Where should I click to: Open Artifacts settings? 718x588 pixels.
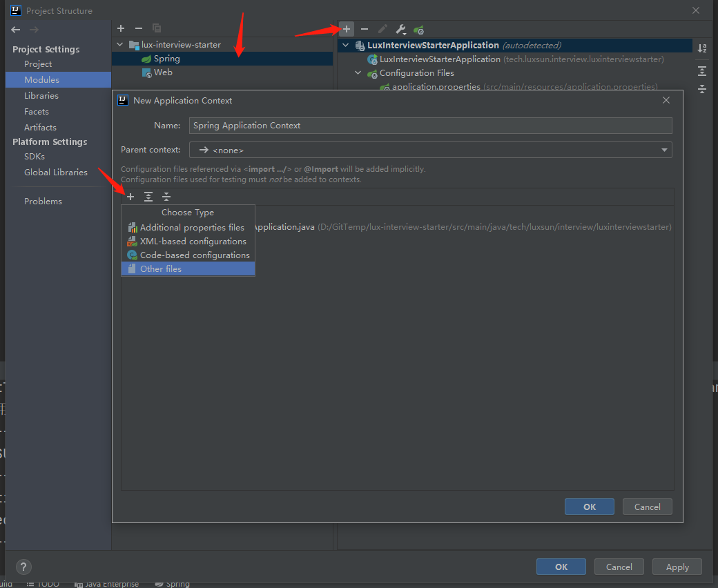click(x=40, y=127)
